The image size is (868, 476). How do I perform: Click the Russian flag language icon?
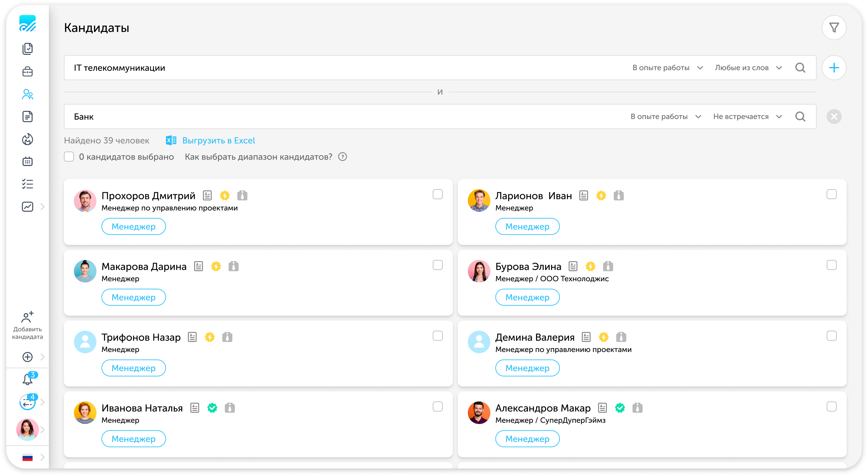pyautogui.click(x=28, y=458)
